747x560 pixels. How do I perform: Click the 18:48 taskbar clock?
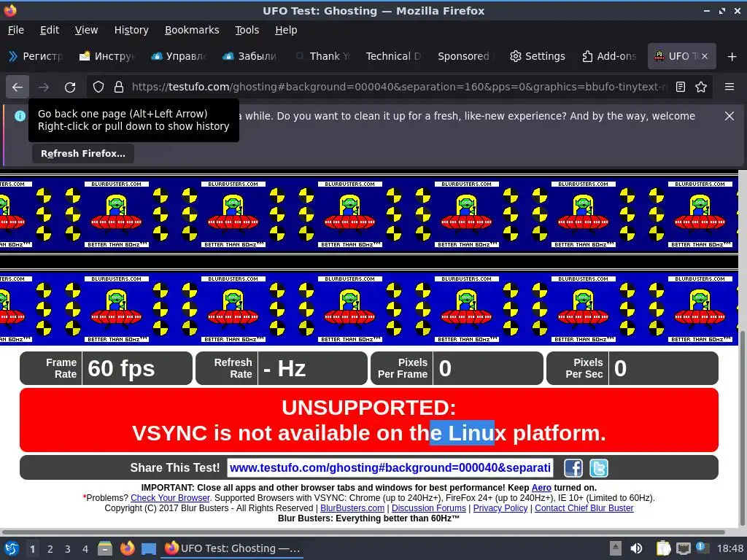click(729, 548)
